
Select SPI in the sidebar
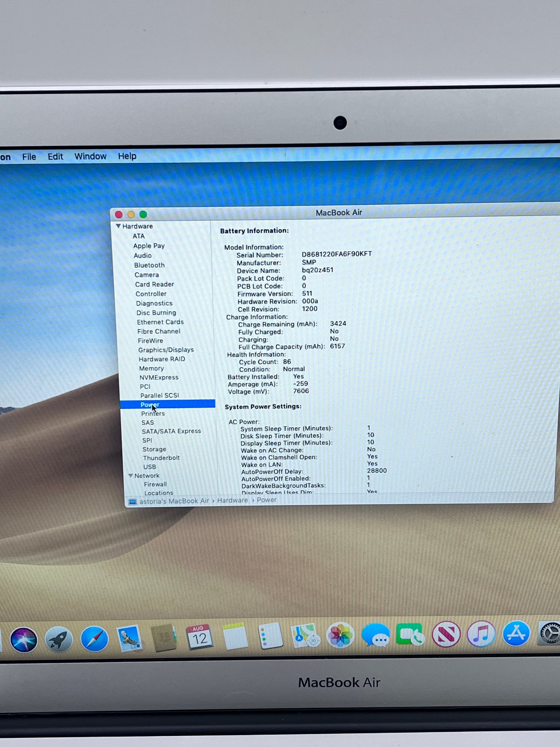tap(147, 440)
